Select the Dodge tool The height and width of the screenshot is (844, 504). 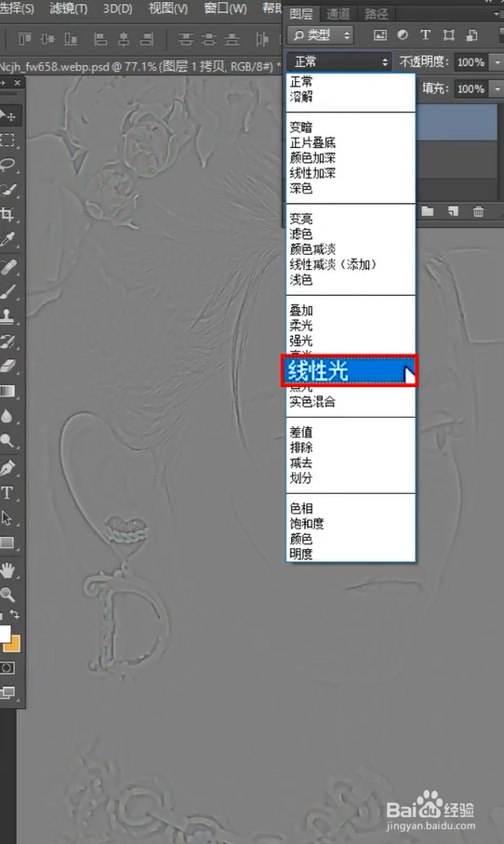[x=7, y=441]
